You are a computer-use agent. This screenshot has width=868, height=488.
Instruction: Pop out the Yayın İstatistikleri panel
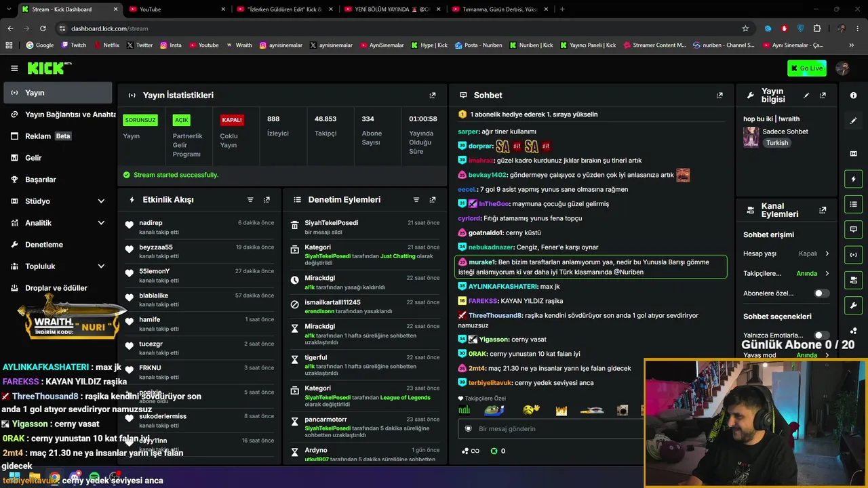coord(433,96)
